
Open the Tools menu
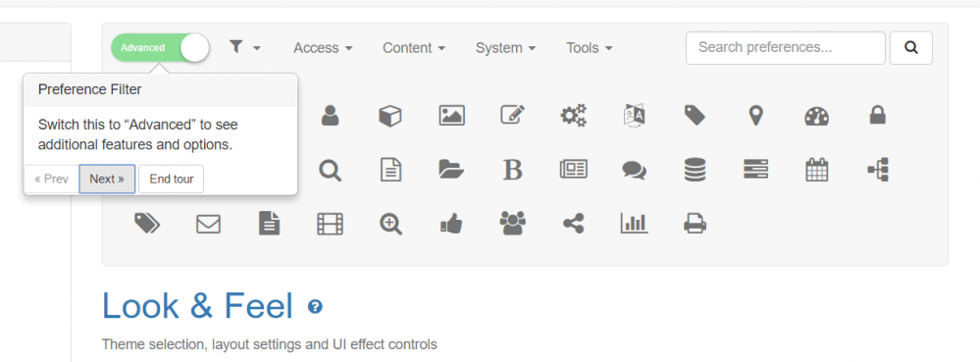click(589, 48)
